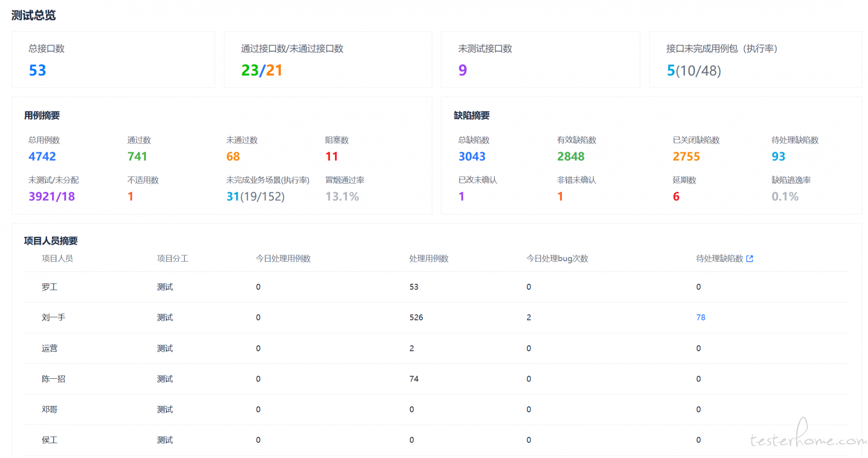Image resolution: width=868 pixels, height=458 pixels.
Task: Click the external link icon beside 待处理缺陷数 header
Action: (750, 258)
